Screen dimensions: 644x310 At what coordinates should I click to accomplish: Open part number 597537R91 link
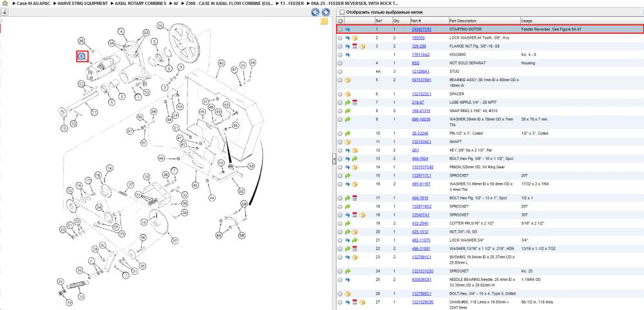(x=422, y=80)
